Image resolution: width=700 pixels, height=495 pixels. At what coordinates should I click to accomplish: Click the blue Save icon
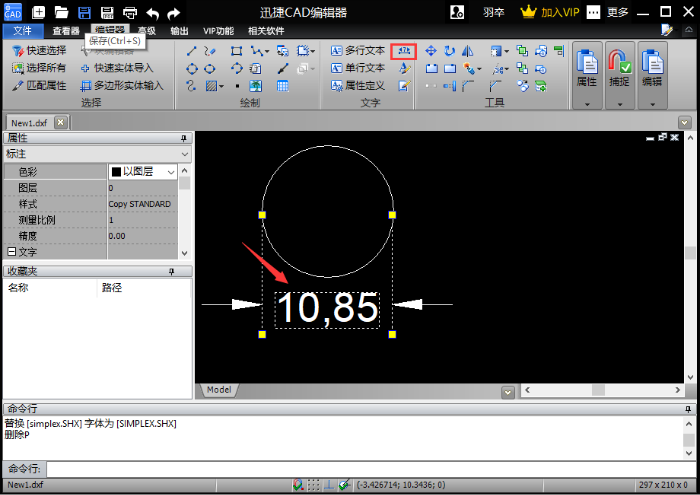click(84, 12)
